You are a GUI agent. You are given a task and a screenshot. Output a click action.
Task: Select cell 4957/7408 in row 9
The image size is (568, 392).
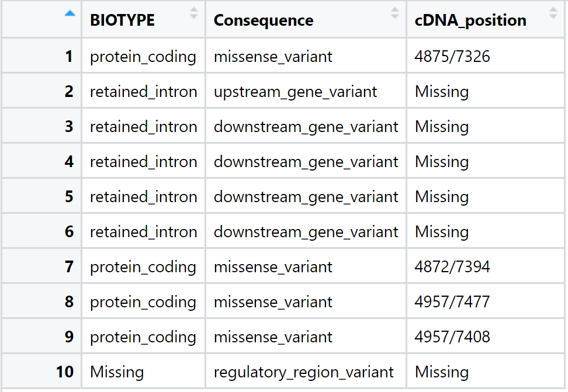click(x=486, y=337)
